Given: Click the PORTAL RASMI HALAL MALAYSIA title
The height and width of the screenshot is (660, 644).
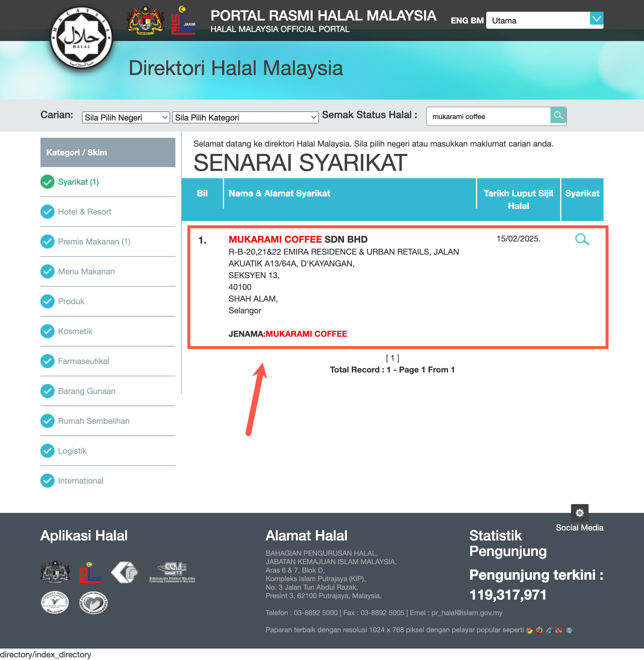Looking at the screenshot, I should [x=323, y=16].
